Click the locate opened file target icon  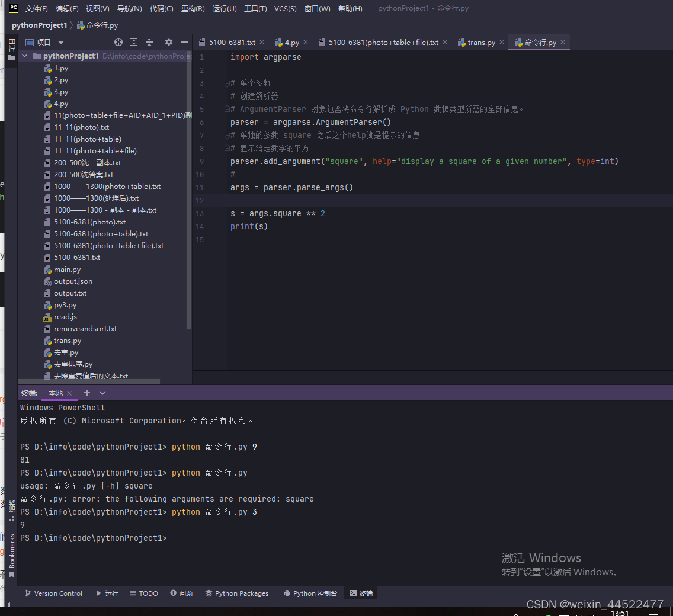click(x=118, y=42)
